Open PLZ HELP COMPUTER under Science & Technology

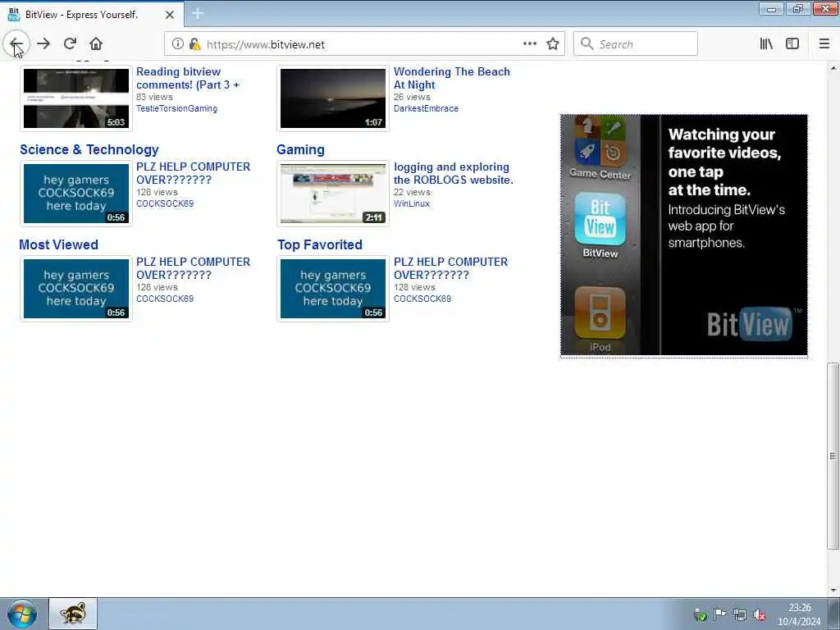[193, 173]
